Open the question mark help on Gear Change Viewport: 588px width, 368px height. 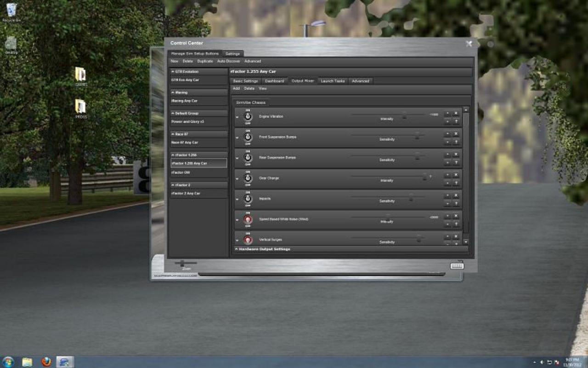456,183
